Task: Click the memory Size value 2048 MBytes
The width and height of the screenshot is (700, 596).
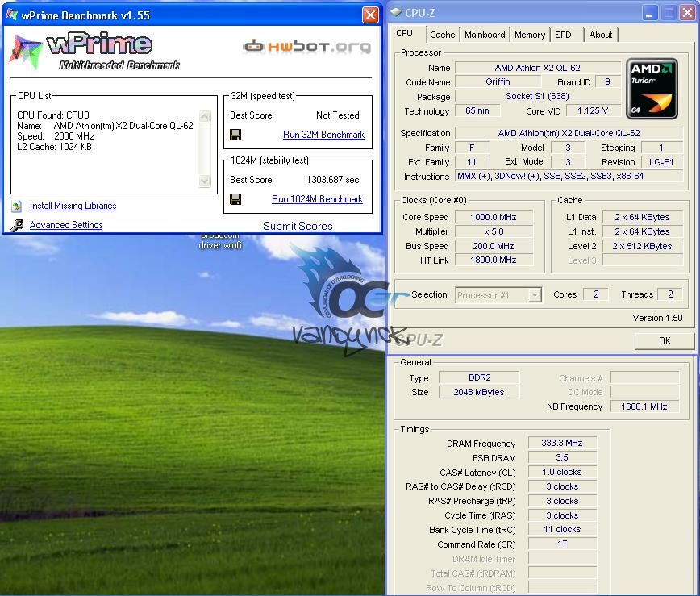Action: [x=480, y=393]
